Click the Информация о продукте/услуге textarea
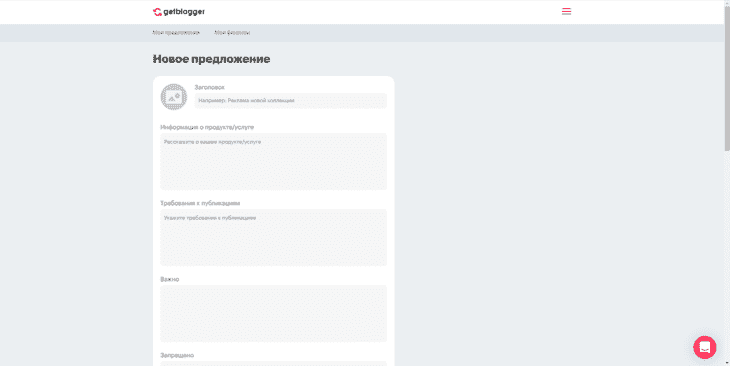This screenshot has width=730, height=366. click(273, 162)
